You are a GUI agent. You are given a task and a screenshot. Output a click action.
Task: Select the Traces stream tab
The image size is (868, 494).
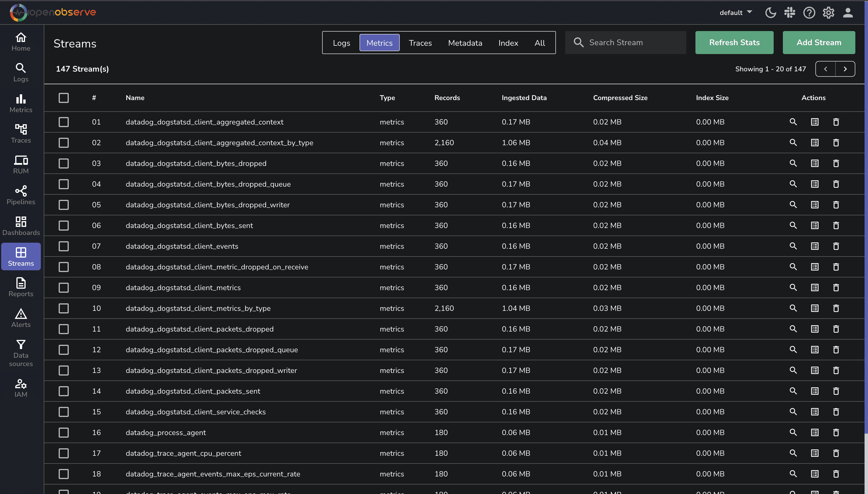pyautogui.click(x=420, y=43)
